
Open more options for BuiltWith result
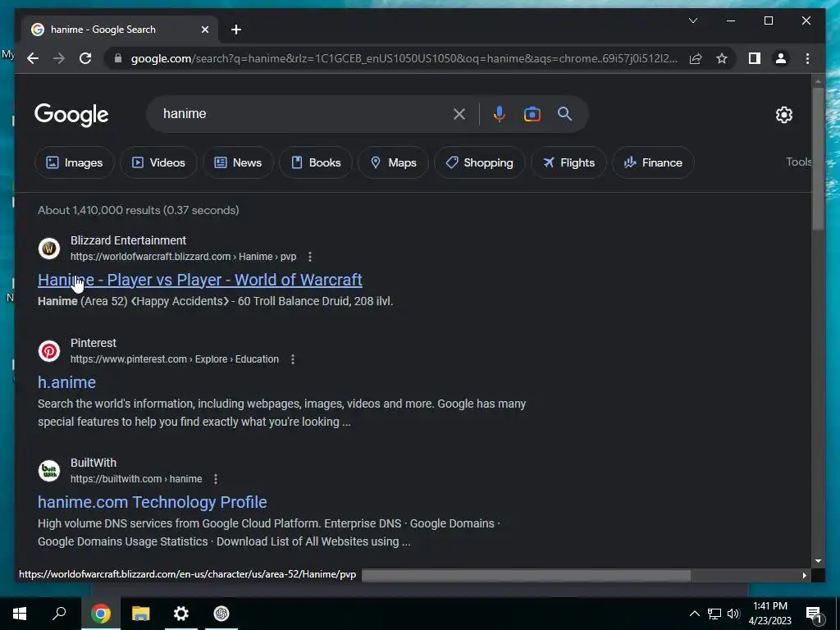coord(216,479)
